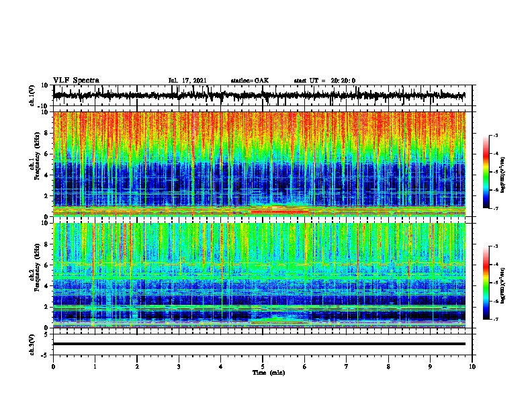Click the "Time (min)" x-axis label

[269, 373]
